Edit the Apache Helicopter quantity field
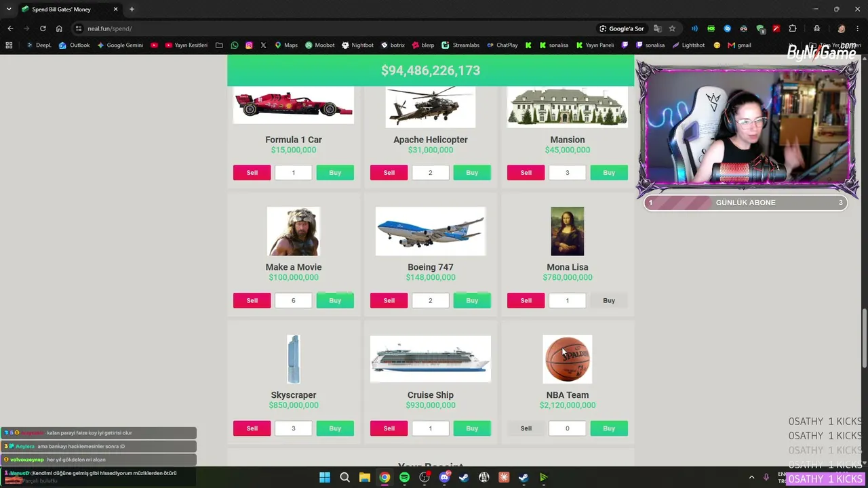This screenshot has height=488, width=868. point(431,173)
